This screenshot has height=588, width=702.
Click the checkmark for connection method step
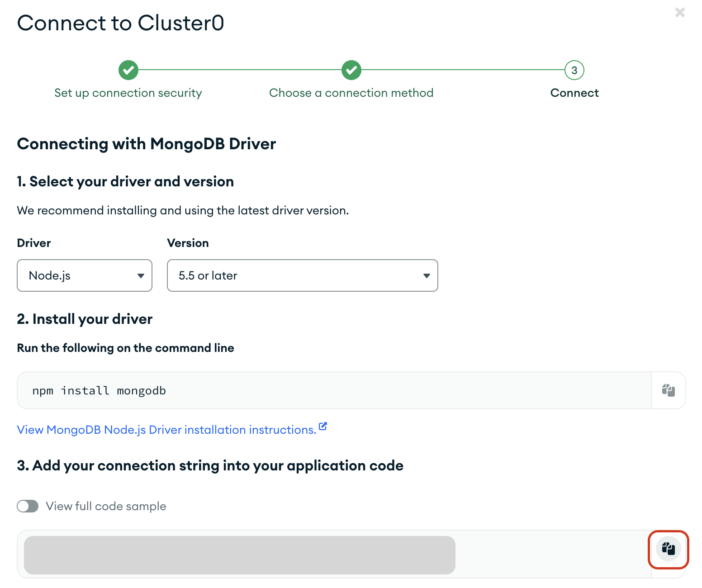tap(351, 70)
